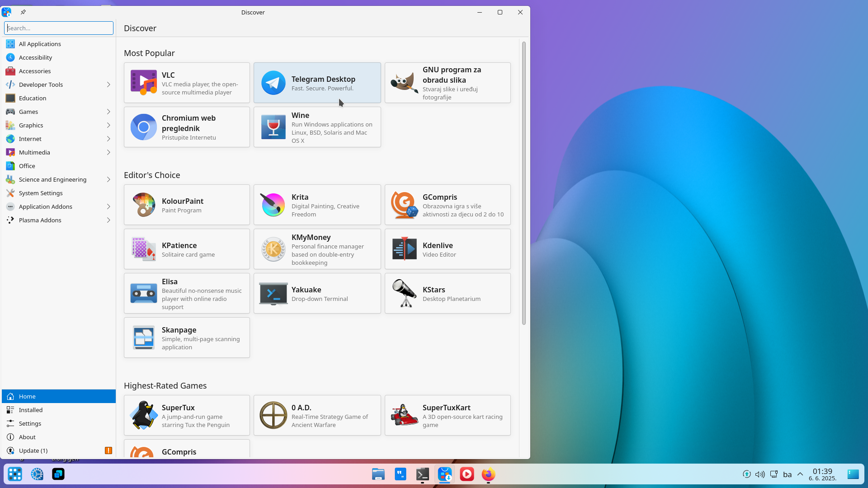Screen dimensions: 868x488
Task: Open the System Settings category
Action: (x=59, y=193)
